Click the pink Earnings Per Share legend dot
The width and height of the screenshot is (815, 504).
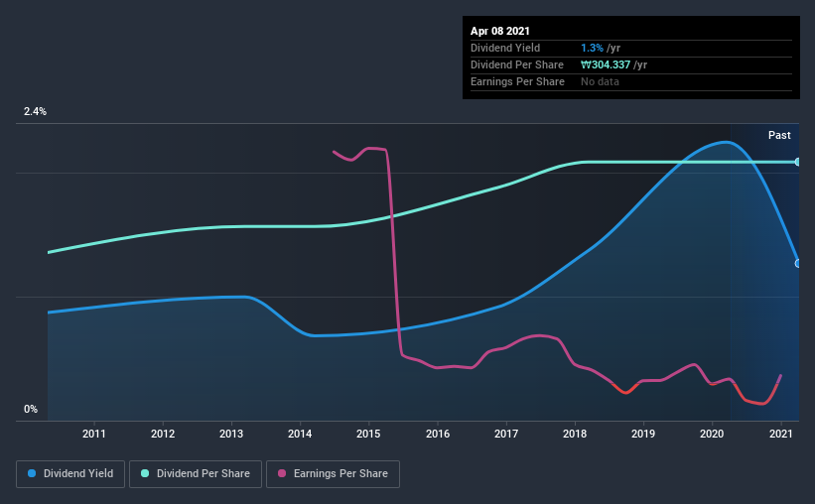pos(282,473)
